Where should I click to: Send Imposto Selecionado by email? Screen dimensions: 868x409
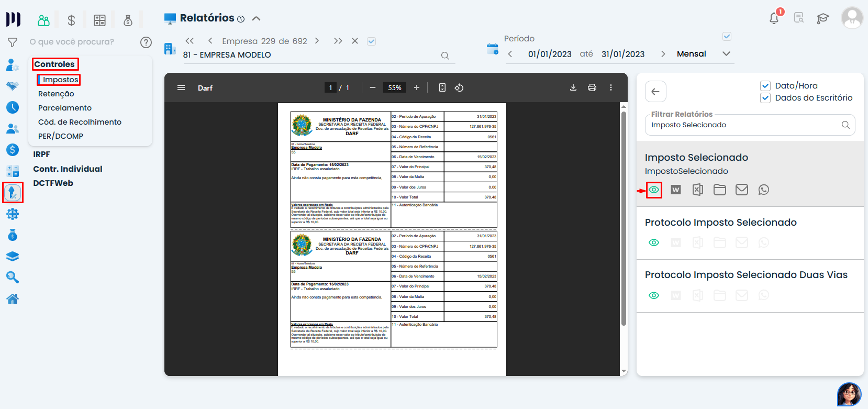coord(742,190)
